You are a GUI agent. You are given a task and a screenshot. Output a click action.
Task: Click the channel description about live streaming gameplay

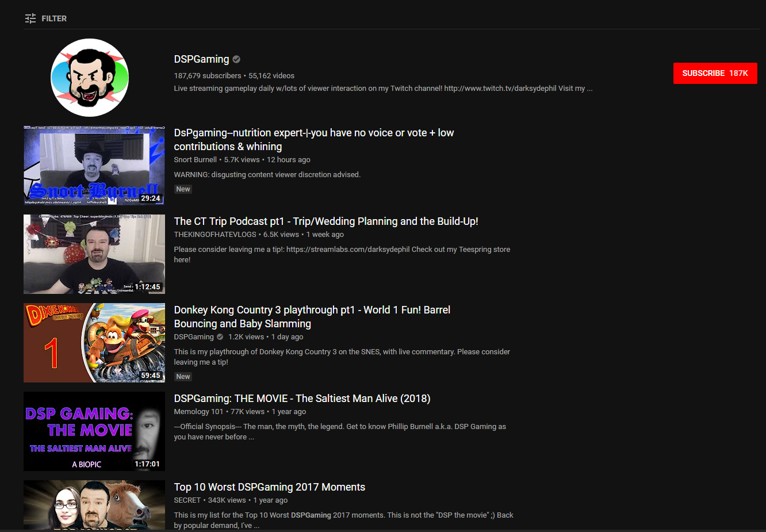(383, 89)
